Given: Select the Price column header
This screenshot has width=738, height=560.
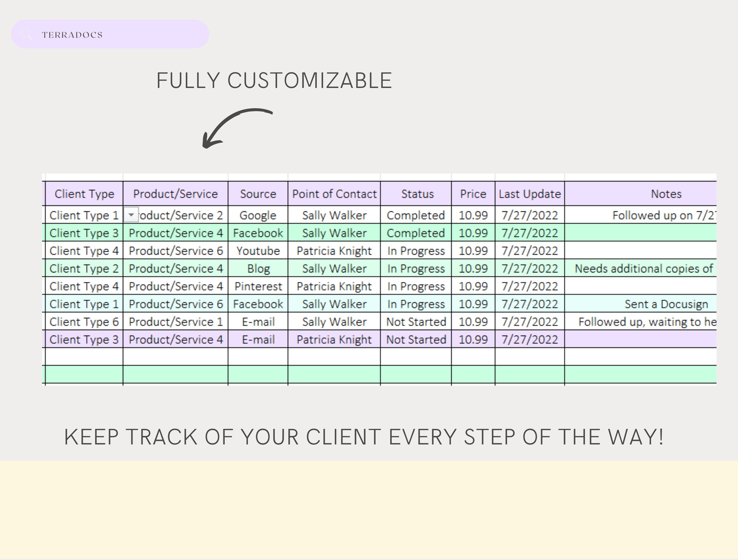Looking at the screenshot, I should click(473, 194).
